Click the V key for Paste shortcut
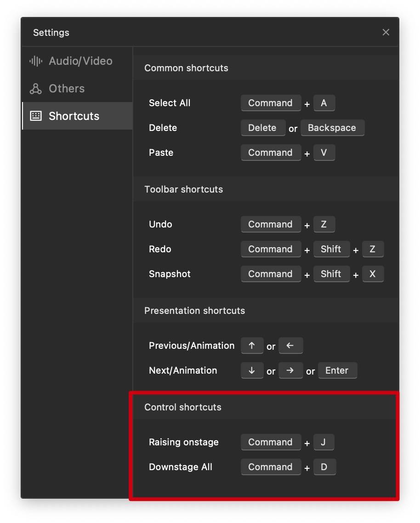The height and width of the screenshot is (523, 420). coord(324,153)
